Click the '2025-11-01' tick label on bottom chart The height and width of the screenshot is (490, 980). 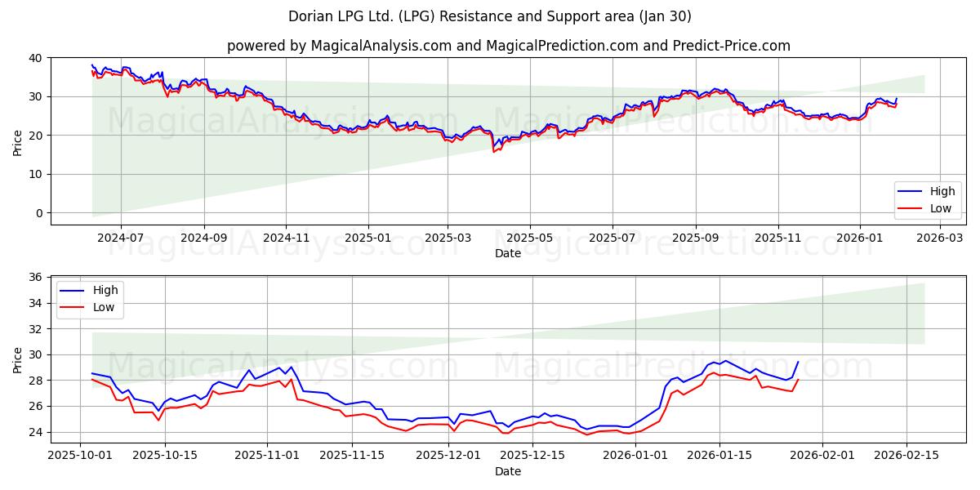coord(268,455)
